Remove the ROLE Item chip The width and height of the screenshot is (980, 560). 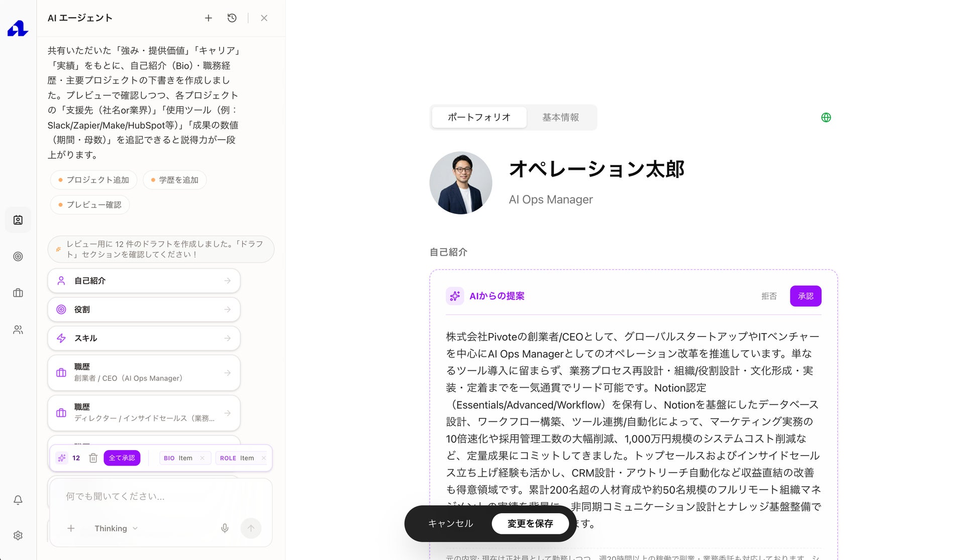click(x=263, y=458)
